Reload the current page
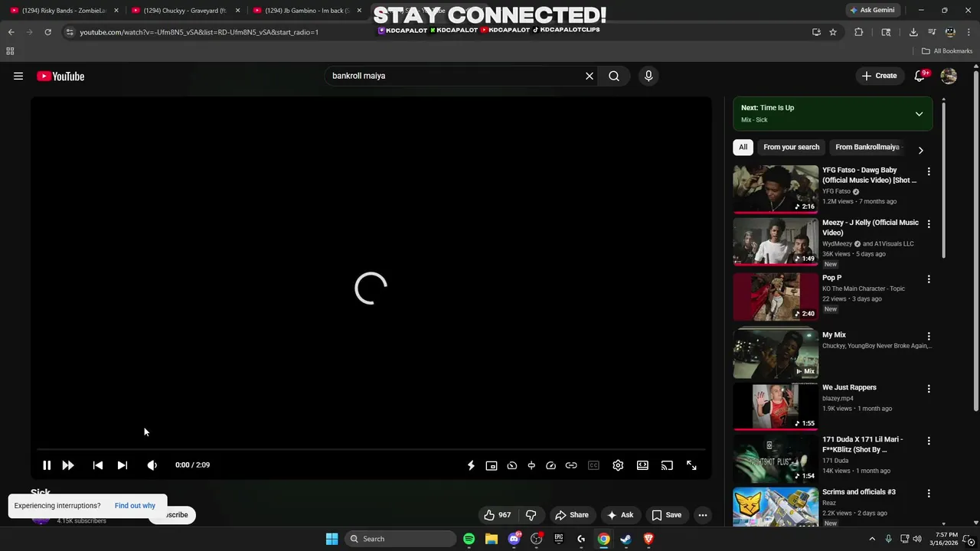 coord(47,32)
